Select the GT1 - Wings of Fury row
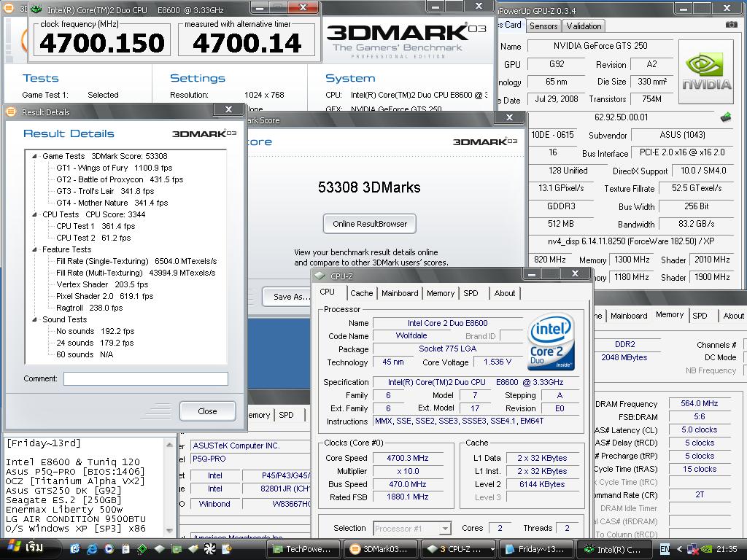This screenshot has width=747, height=560. click(x=114, y=168)
